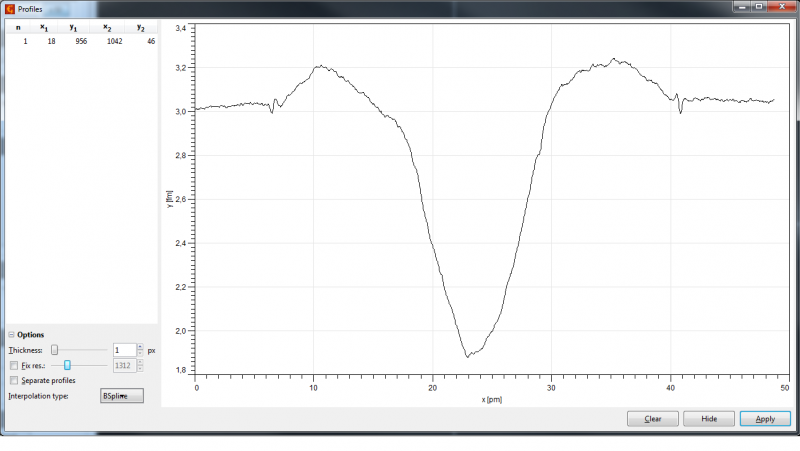Click the x1 column header
This screenshot has height=451, width=800.
pos(44,28)
